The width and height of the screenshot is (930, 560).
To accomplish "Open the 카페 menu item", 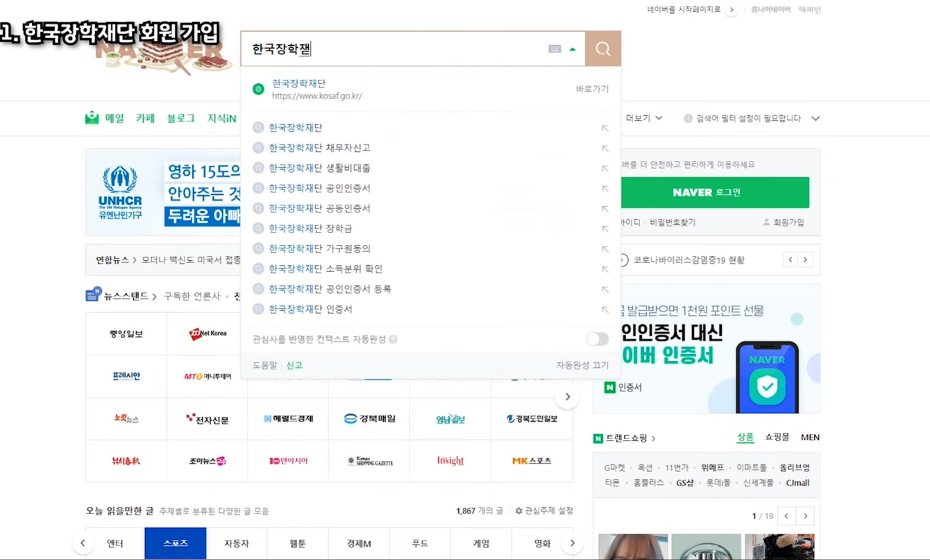I will [x=145, y=118].
